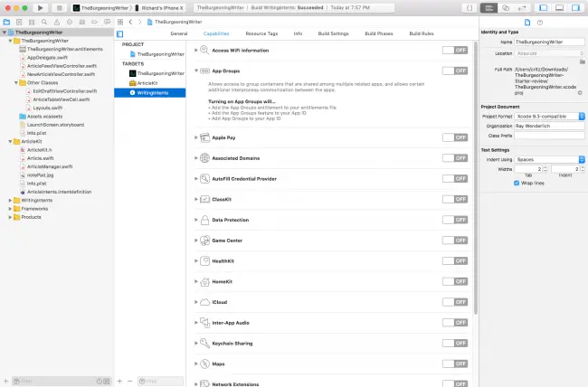The height and width of the screenshot is (387, 588).
Task: Enable the HealthKit capability
Action: (455, 260)
